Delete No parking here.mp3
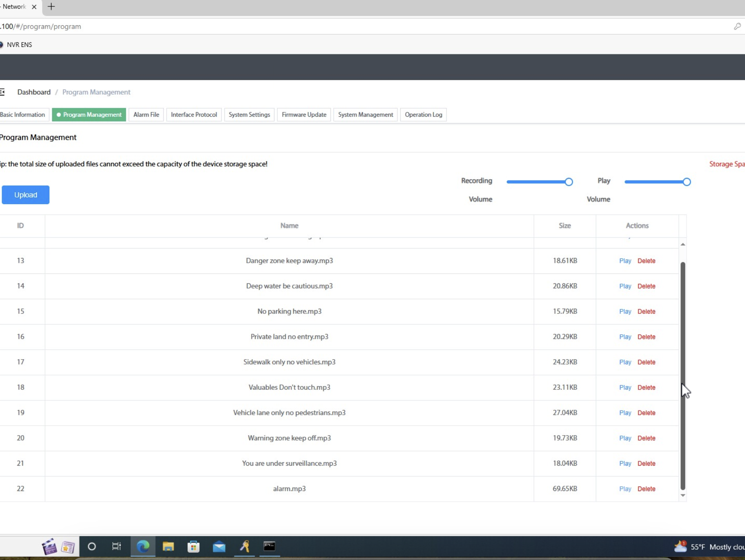745x560 pixels. tap(646, 311)
